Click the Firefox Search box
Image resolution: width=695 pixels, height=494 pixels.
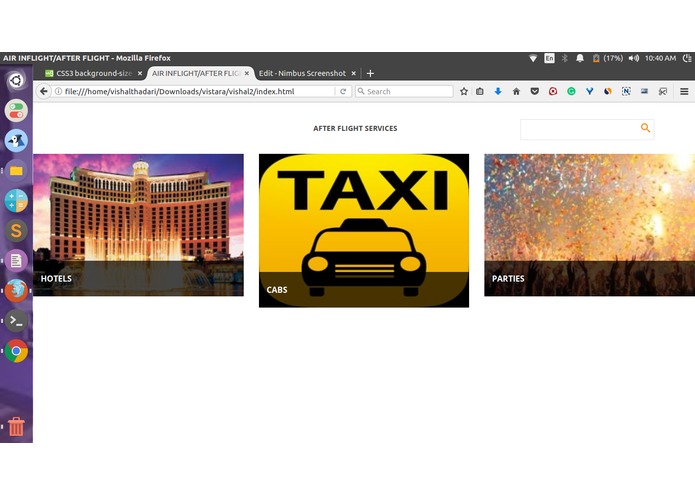(404, 91)
